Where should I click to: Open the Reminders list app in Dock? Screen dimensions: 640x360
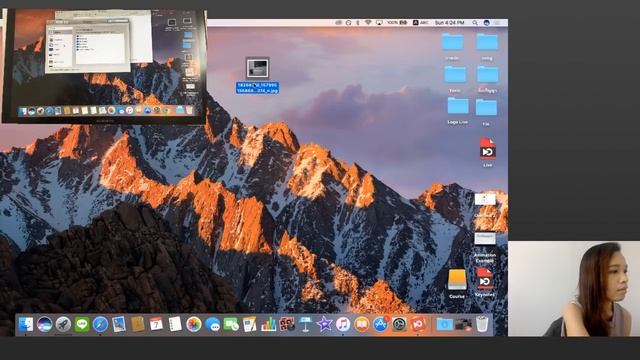click(175, 324)
